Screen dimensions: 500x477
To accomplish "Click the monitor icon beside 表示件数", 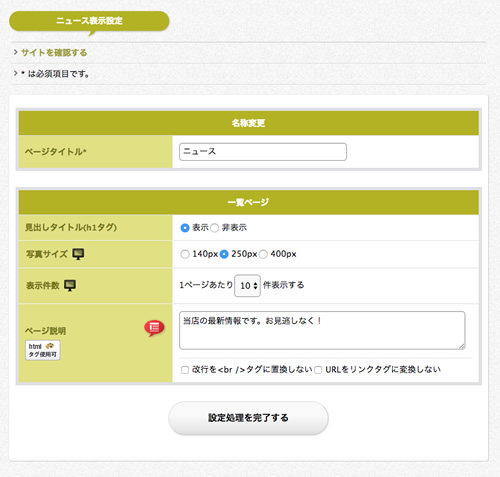I will coord(70,285).
